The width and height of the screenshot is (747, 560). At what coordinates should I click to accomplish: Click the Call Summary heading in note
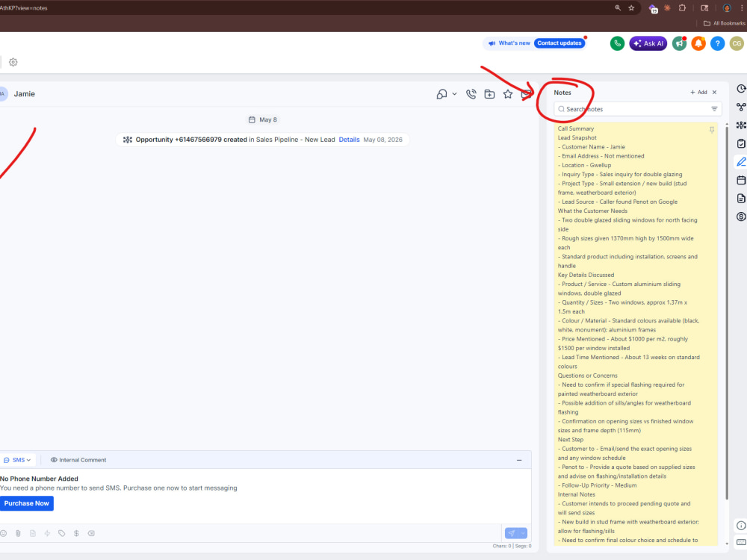click(575, 128)
